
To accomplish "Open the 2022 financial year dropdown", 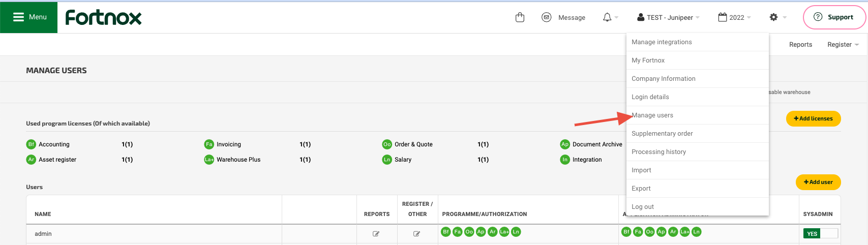I will click(734, 17).
